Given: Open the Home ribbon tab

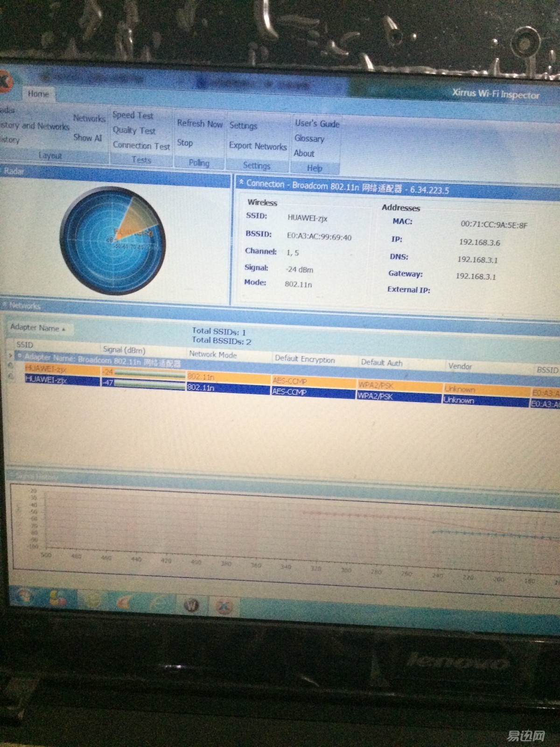Looking at the screenshot, I should tap(38, 94).
